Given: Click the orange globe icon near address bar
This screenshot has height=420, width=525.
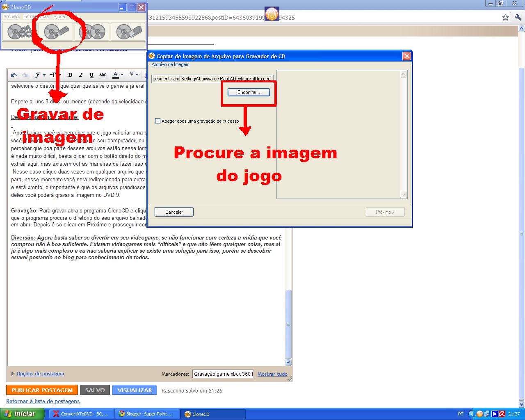Looking at the screenshot, I should (x=272, y=14).
